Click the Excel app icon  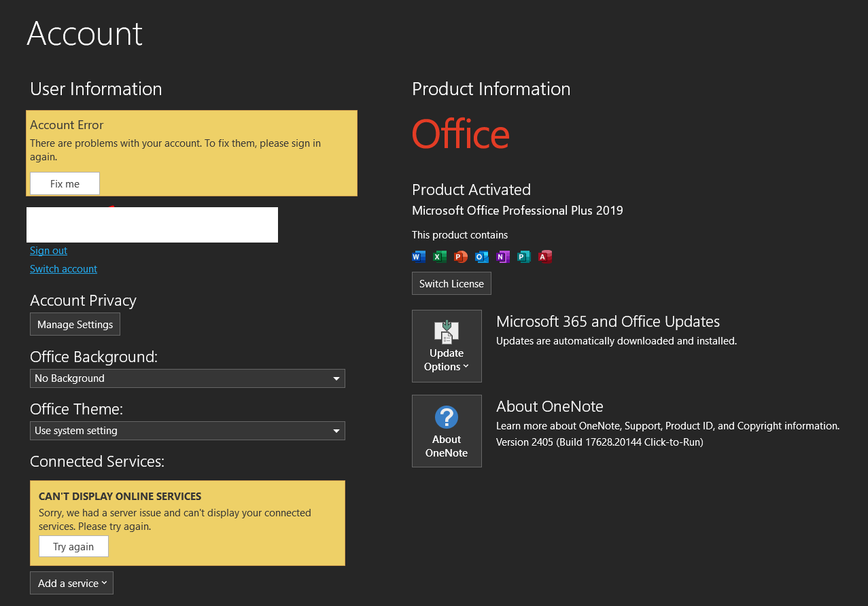[x=440, y=256]
